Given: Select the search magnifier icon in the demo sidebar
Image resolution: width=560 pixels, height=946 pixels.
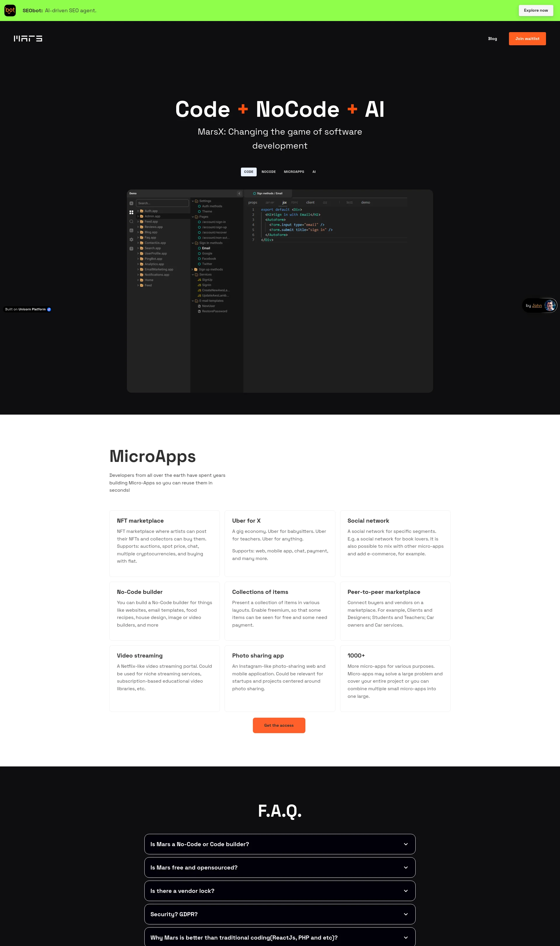Looking at the screenshot, I should [x=131, y=222].
